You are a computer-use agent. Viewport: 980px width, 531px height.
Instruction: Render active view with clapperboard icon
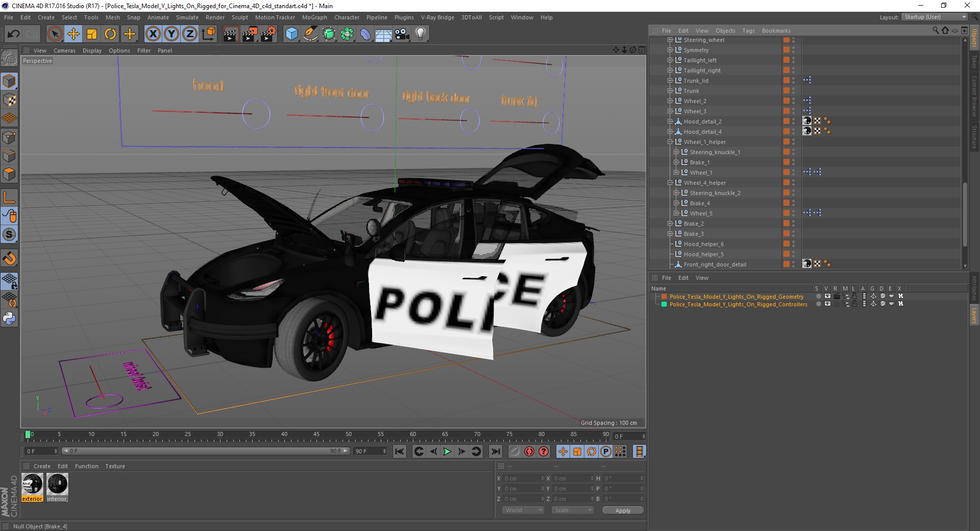click(x=231, y=34)
